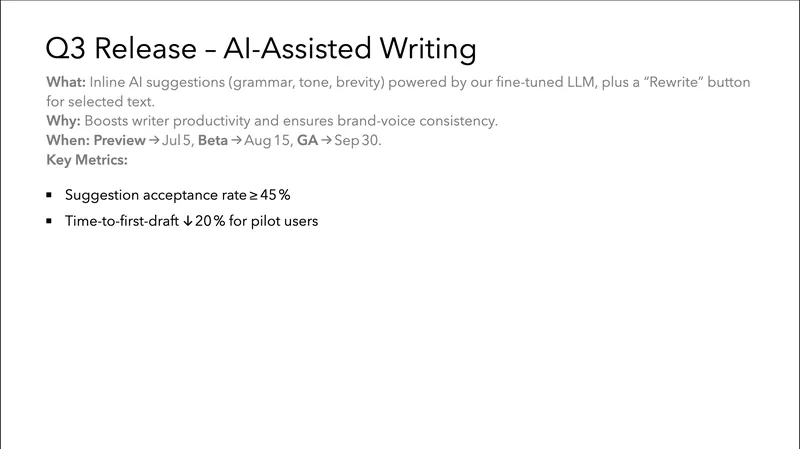This screenshot has width=800, height=449.
Task: Click the "for selected text." line
Action: (103, 102)
